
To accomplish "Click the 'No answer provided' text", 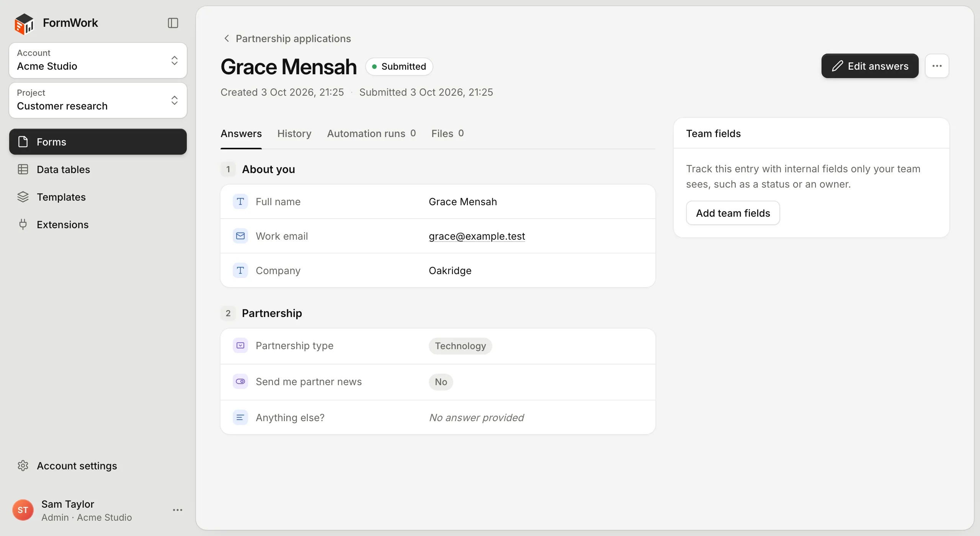I will click(477, 417).
